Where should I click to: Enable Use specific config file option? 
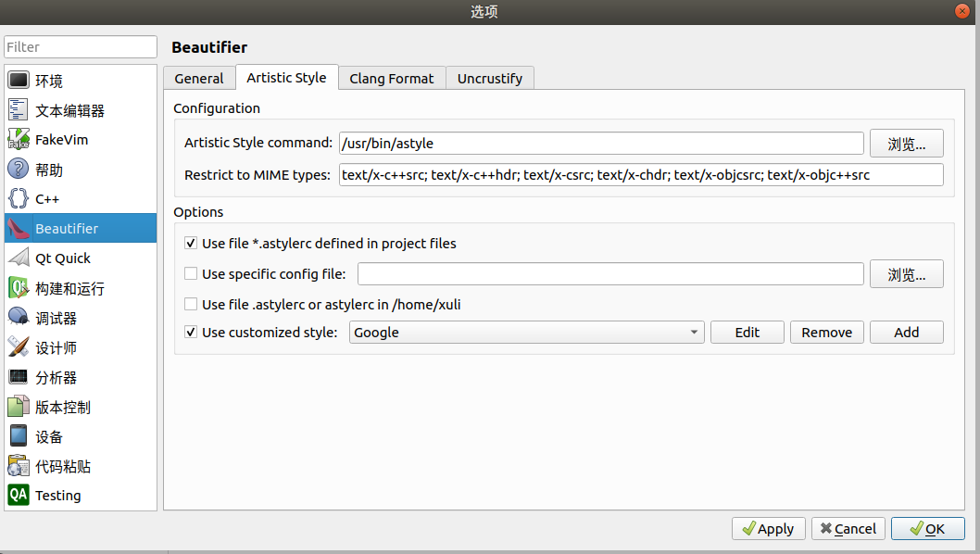190,272
